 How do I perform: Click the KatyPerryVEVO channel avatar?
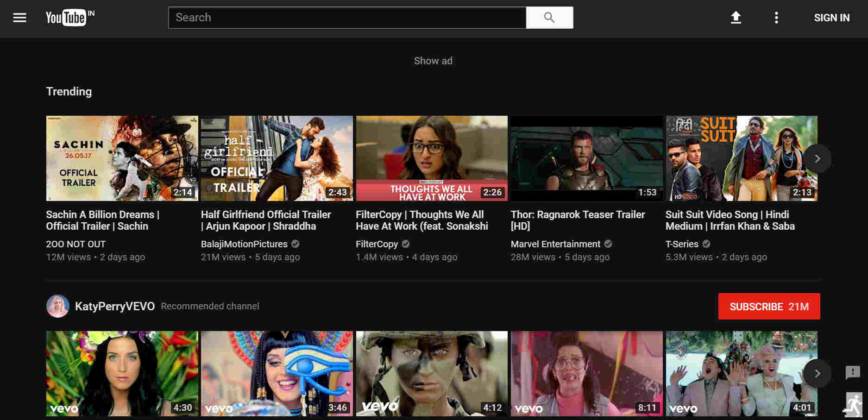pos(57,306)
